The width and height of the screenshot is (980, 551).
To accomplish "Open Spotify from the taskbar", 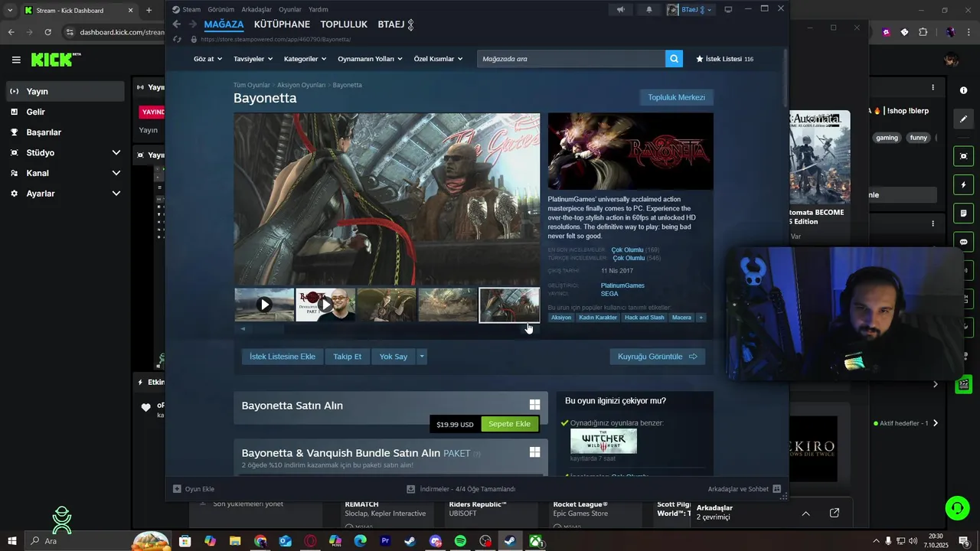I will pyautogui.click(x=460, y=541).
